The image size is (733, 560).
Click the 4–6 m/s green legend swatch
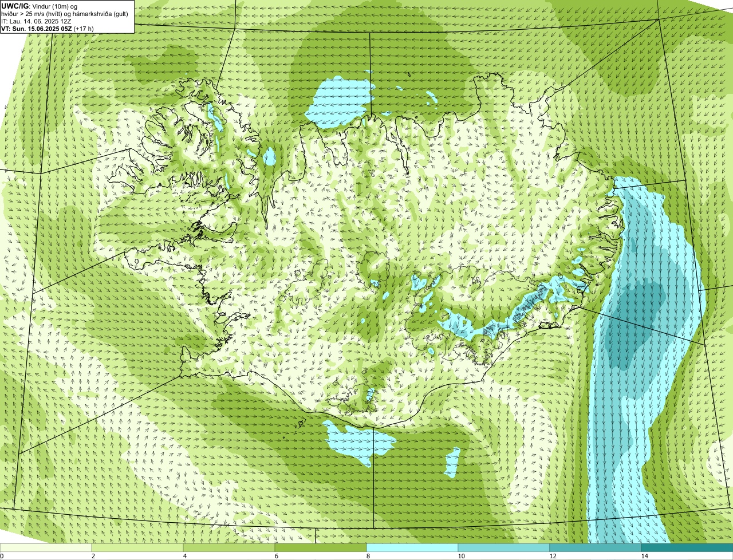tap(229, 547)
